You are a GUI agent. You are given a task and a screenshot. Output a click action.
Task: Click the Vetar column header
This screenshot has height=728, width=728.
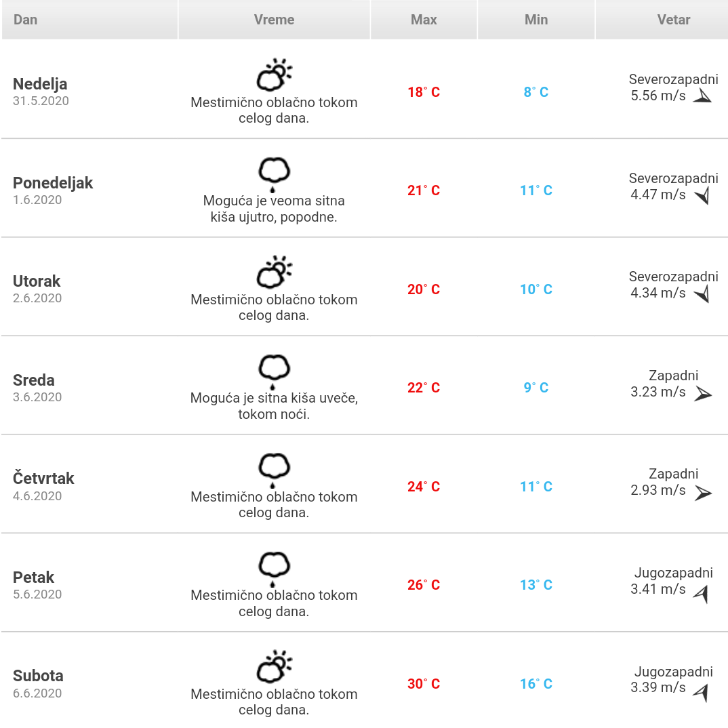point(673,20)
